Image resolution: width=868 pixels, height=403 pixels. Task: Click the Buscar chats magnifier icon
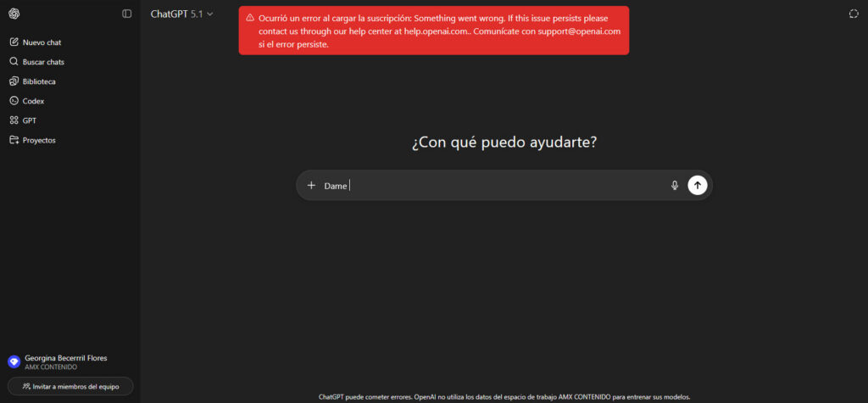coord(14,62)
